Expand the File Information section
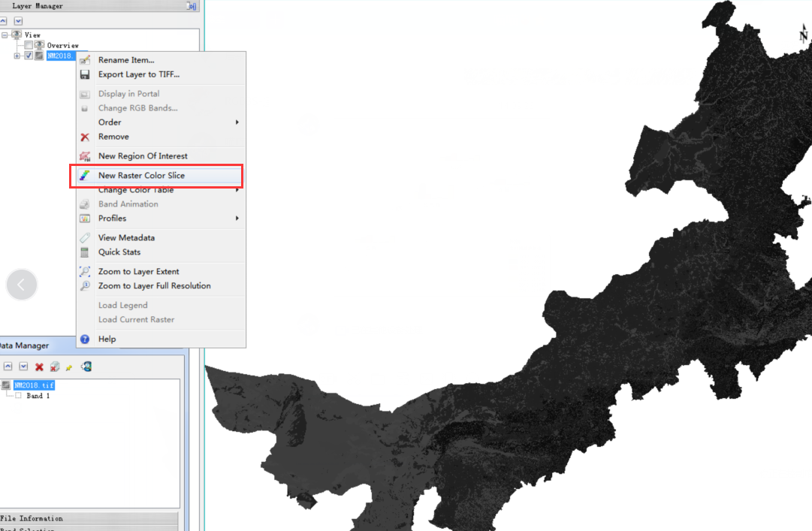This screenshot has width=812, height=531. pos(88,518)
